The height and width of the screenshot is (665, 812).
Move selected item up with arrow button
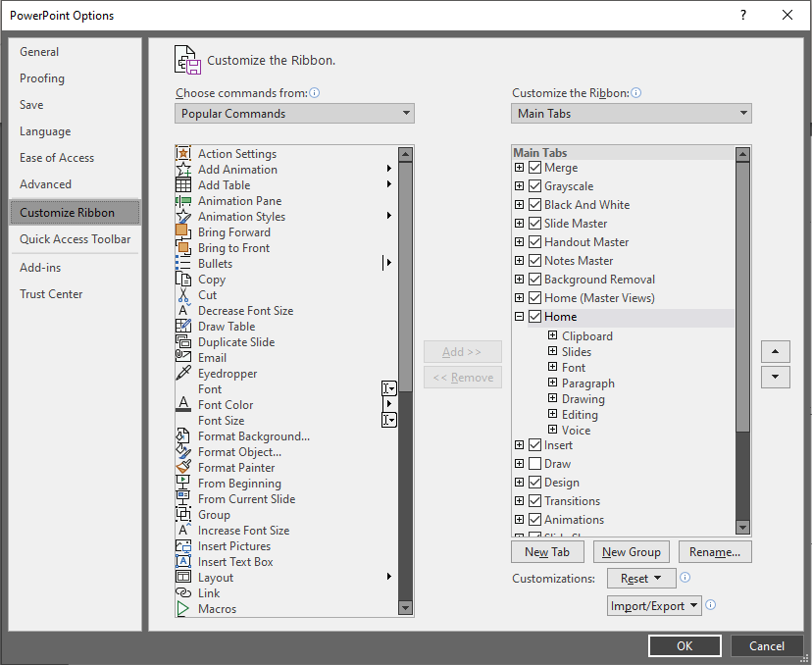776,351
